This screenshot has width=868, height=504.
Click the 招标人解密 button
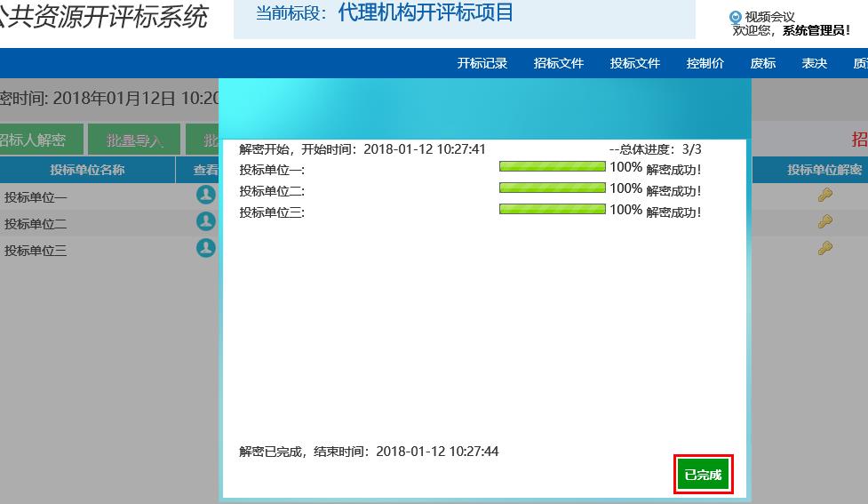(40, 140)
